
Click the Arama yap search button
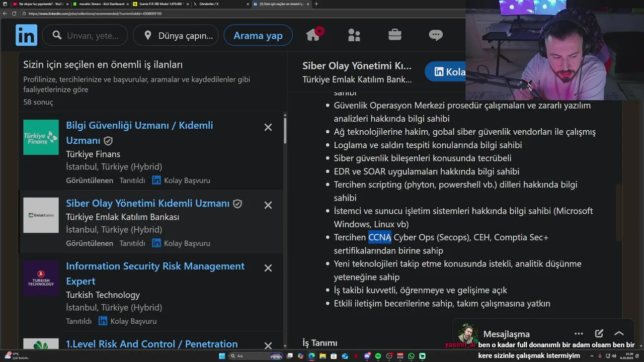(258, 35)
